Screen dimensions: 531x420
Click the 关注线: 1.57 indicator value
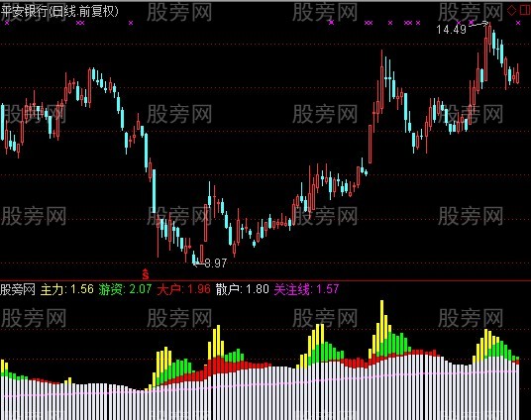(306, 289)
